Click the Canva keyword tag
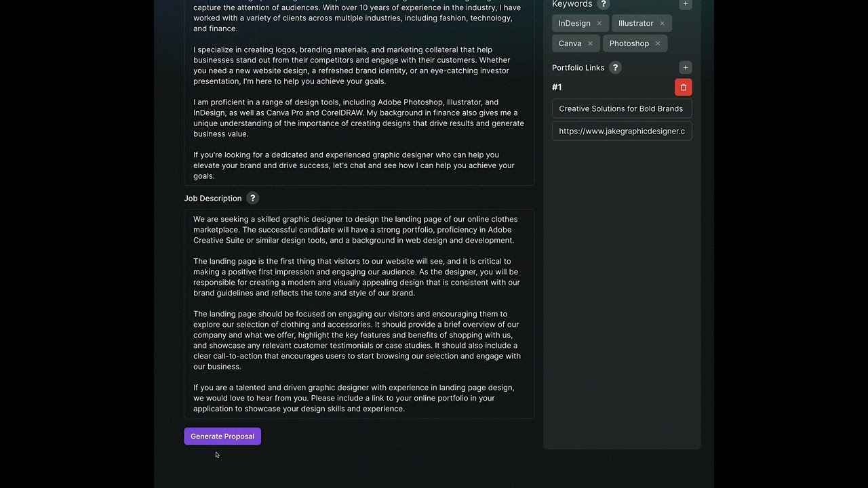868x488 pixels. coord(570,43)
